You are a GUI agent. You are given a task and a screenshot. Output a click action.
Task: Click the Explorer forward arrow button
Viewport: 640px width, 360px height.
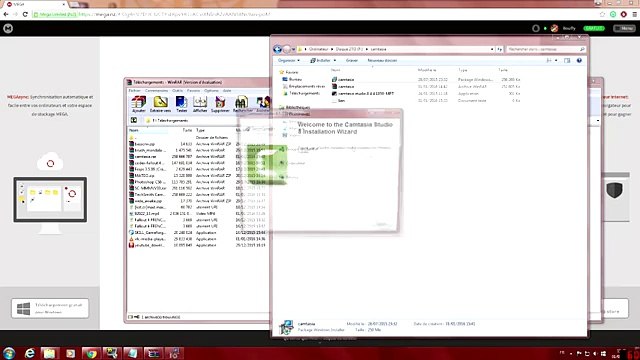click(x=287, y=49)
